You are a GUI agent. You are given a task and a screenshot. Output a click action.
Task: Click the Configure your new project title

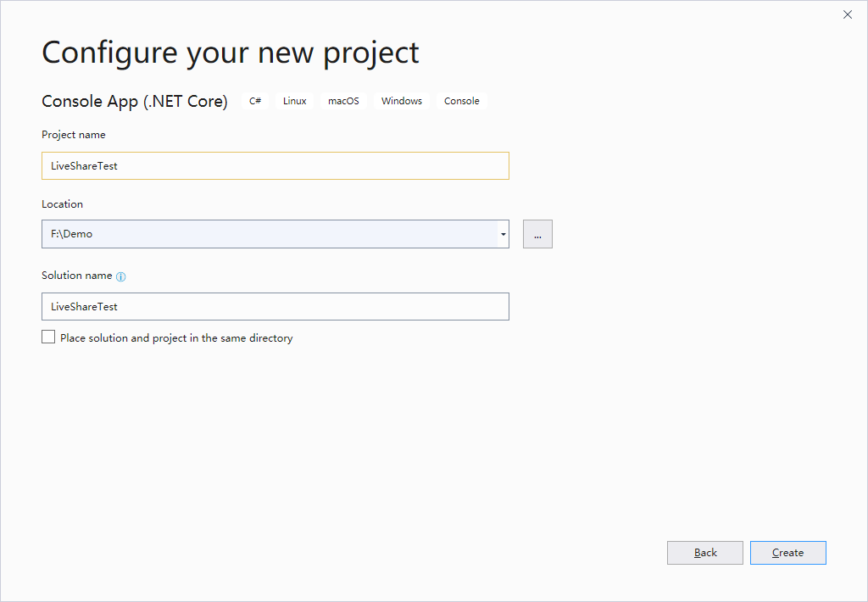pyautogui.click(x=231, y=53)
